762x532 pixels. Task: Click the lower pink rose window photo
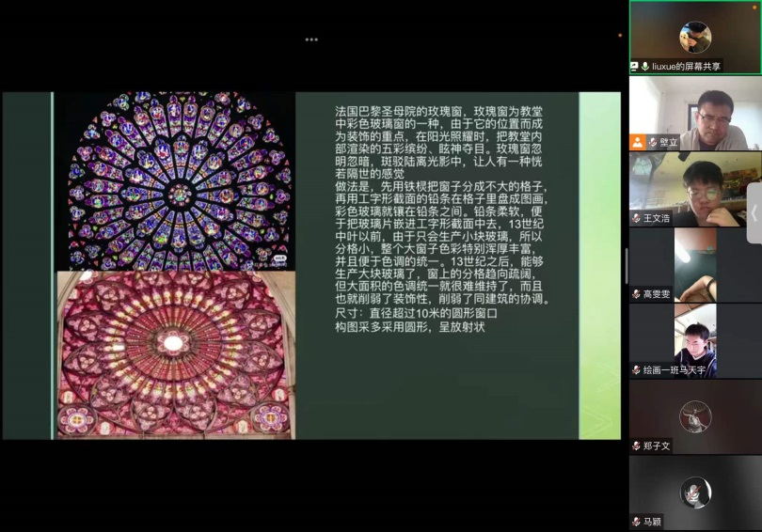pyautogui.click(x=174, y=353)
